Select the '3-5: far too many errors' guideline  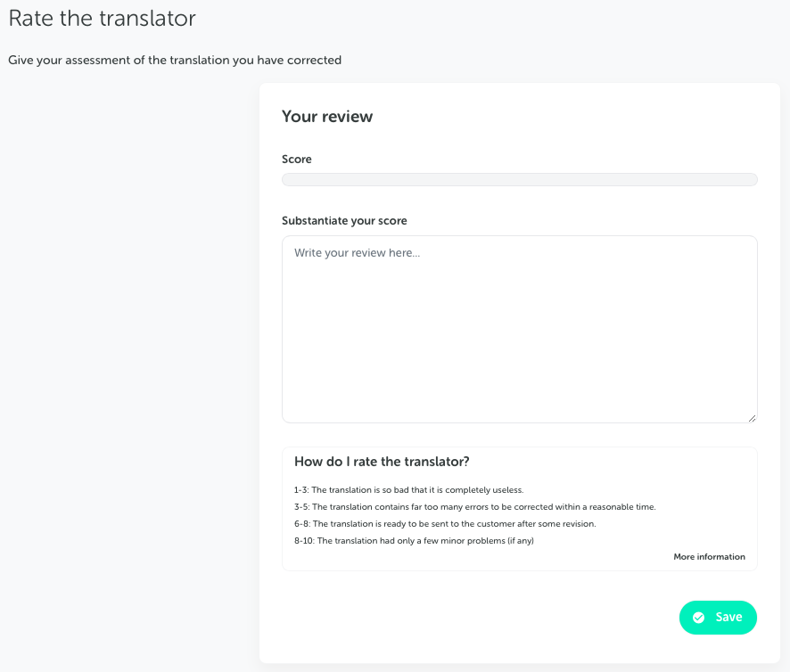coord(474,507)
